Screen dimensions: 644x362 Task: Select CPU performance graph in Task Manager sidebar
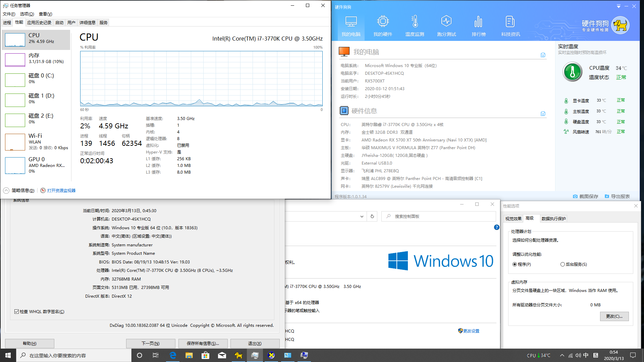(x=36, y=40)
